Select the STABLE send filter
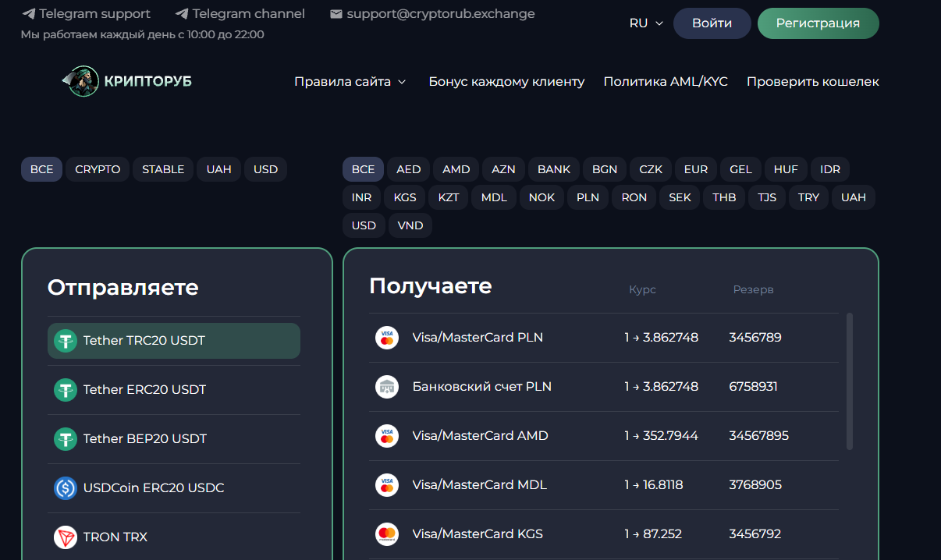Image resolution: width=941 pixels, height=560 pixels. (163, 169)
